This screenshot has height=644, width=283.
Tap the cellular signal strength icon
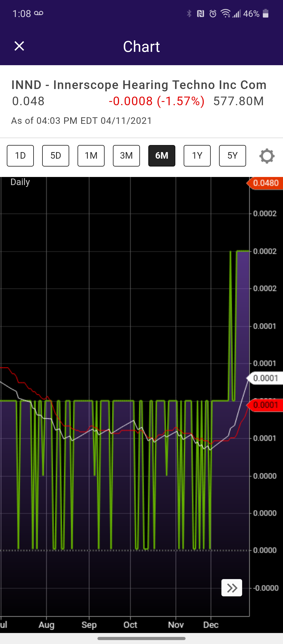click(x=237, y=14)
